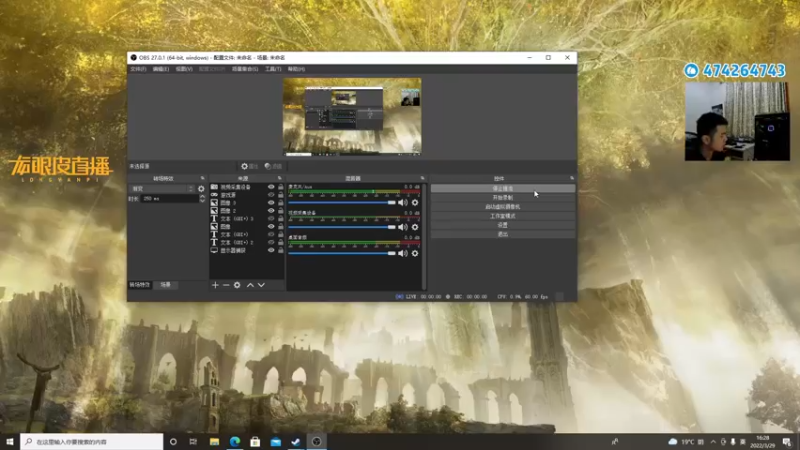Lock the 图像 source row
This screenshot has width=800, height=450.
click(x=281, y=227)
